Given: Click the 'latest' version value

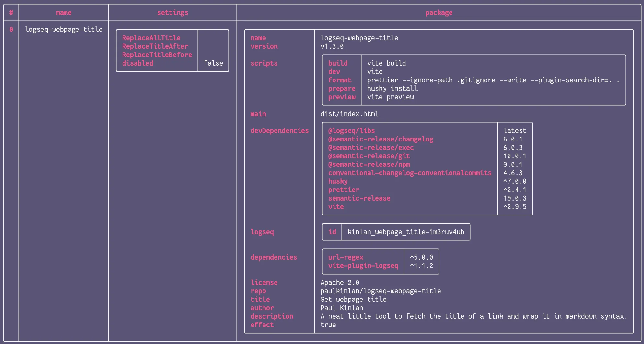Looking at the screenshot, I should coord(515,131).
